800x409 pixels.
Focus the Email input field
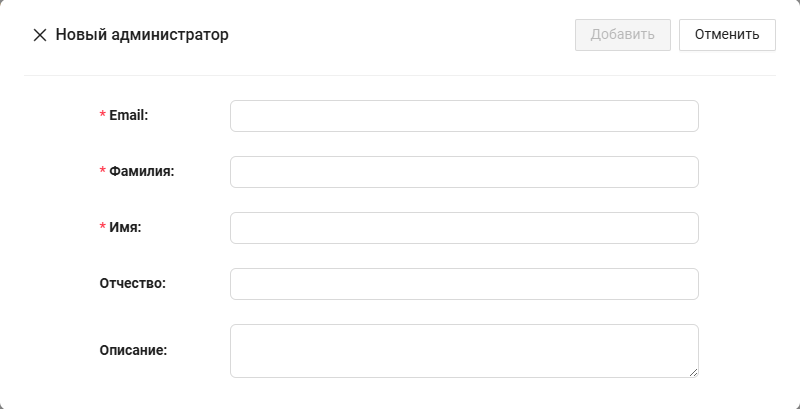[464, 116]
